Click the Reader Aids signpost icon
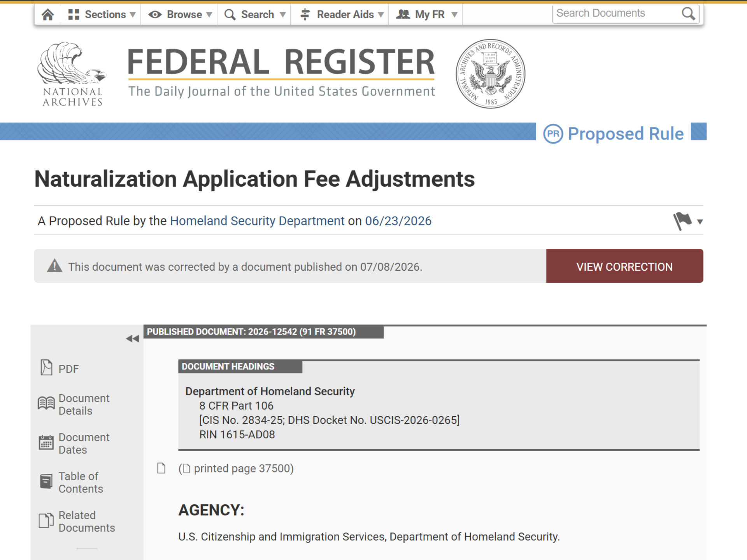The height and width of the screenshot is (560, 747). tap(305, 14)
